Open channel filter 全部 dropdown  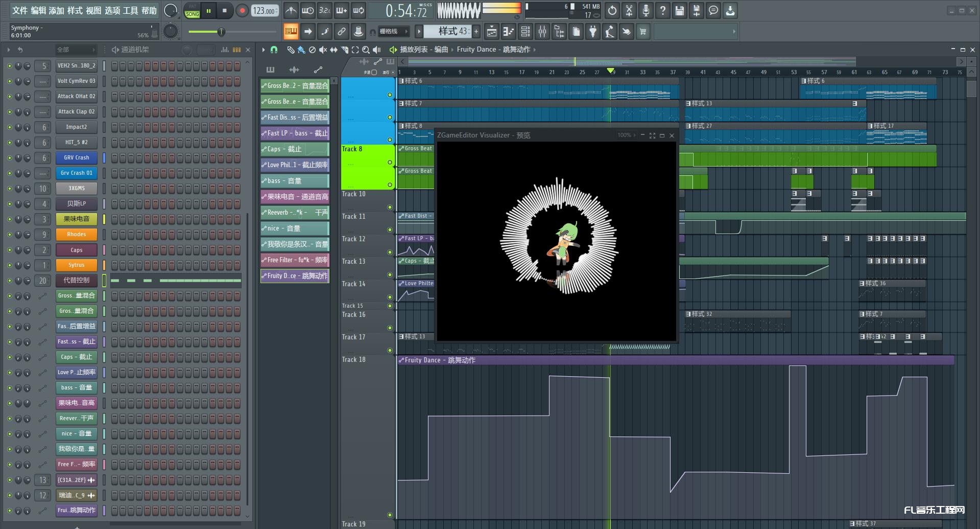point(76,50)
